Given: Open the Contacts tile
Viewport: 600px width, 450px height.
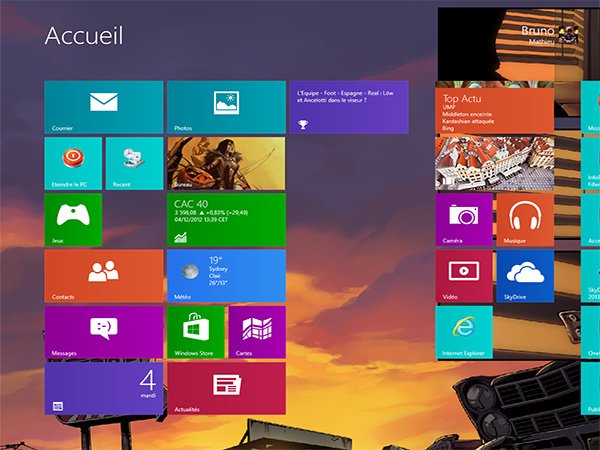Looking at the screenshot, I should click(x=104, y=276).
